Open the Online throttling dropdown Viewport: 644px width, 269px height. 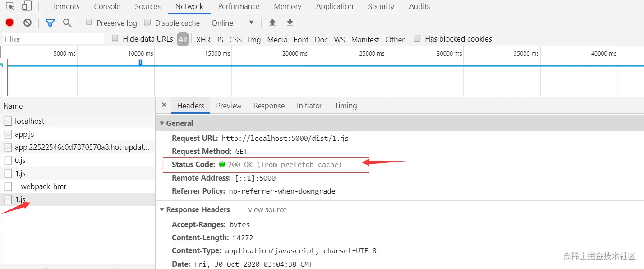pos(233,23)
